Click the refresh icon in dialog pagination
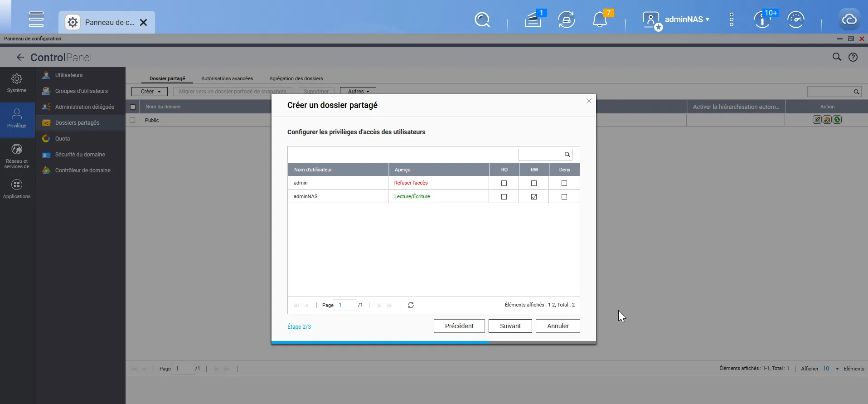 tap(411, 305)
